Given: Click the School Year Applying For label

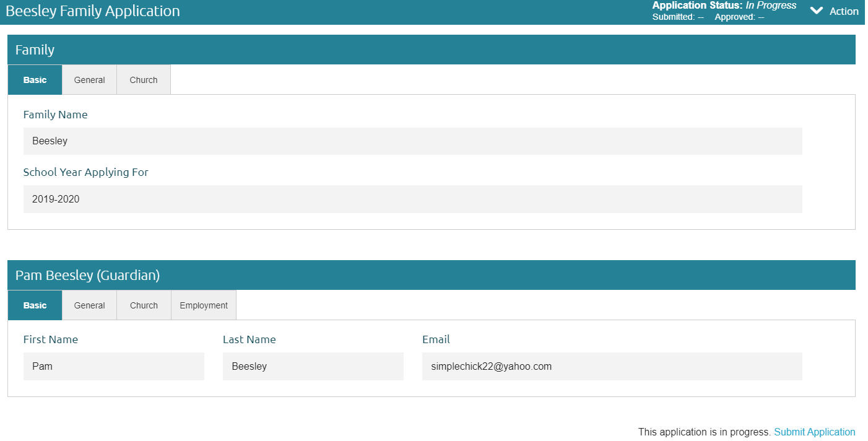Looking at the screenshot, I should coord(86,172).
